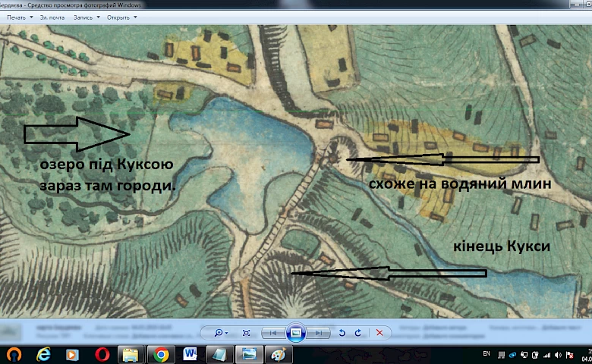
Task: Open the zoom slider dropdown arrow
Action: coord(226,333)
